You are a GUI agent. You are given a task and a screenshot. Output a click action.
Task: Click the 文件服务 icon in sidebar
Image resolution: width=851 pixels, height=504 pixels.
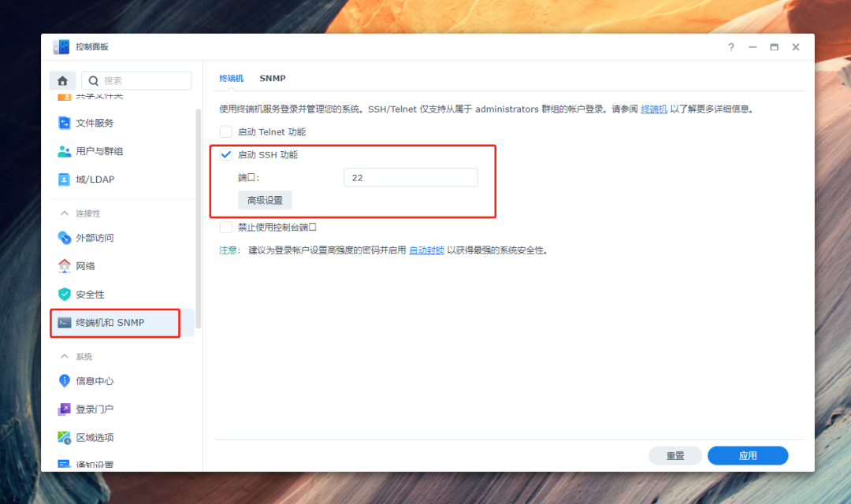pos(64,123)
